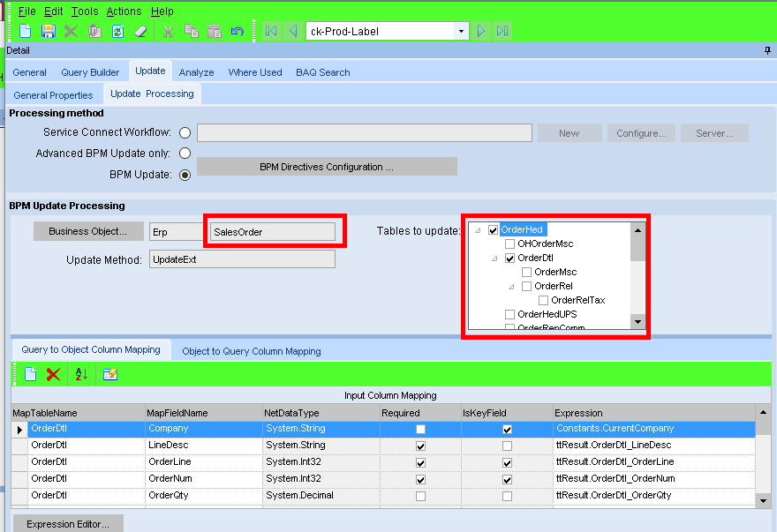Check the OrderRel table checkbox
This screenshot has height=532, width=777.
click(527, 286)
